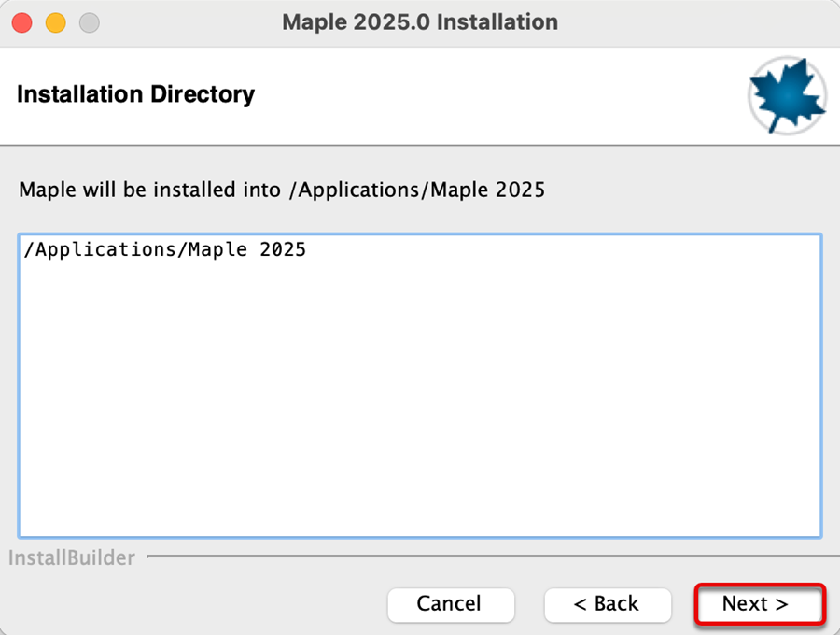The image size is (840, 635).
Task: Click the Next > button
Action: click(760, 604)
